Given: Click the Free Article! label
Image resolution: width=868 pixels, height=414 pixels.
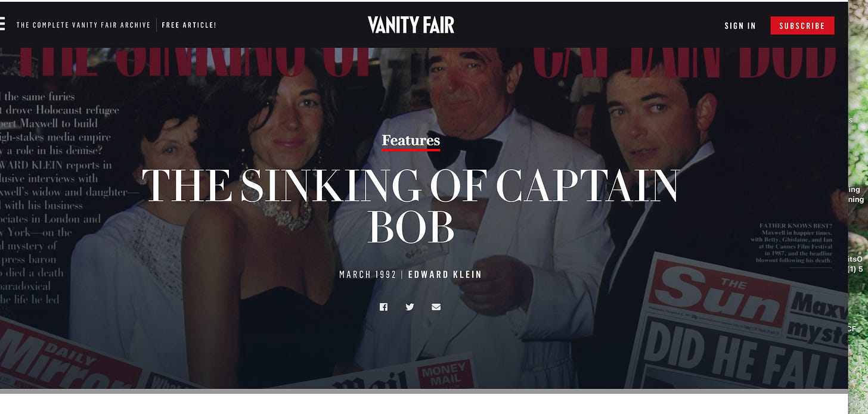Looking at the screenshot, I should click(x=189, y=25).
